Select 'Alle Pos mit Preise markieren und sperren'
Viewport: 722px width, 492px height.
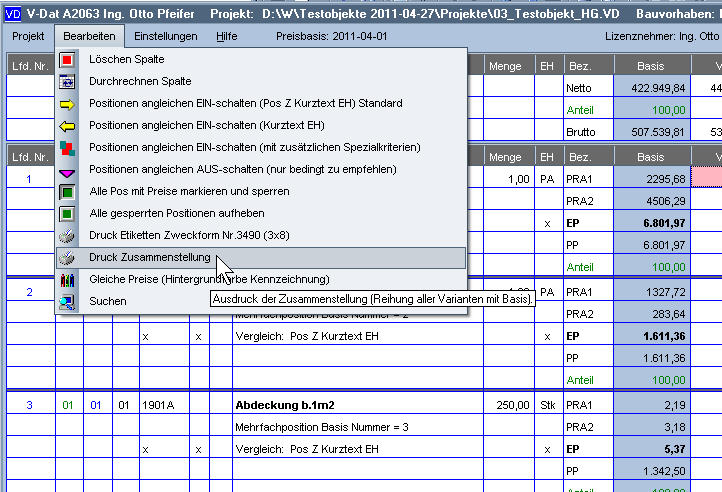pos(175,191)
